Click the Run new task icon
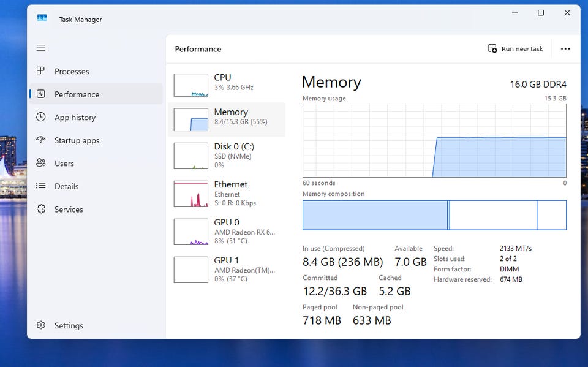The image size is (588, 367). (492, 48)
